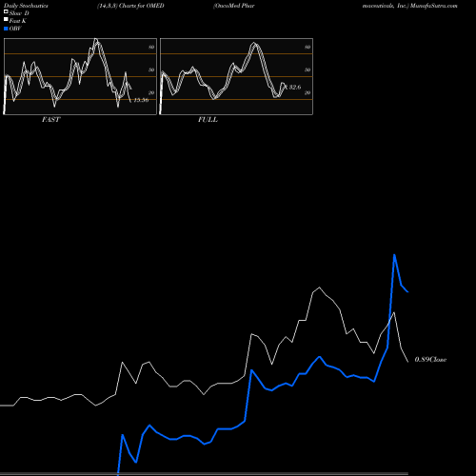Click the '0.89Close' price label

click(430, 360)
